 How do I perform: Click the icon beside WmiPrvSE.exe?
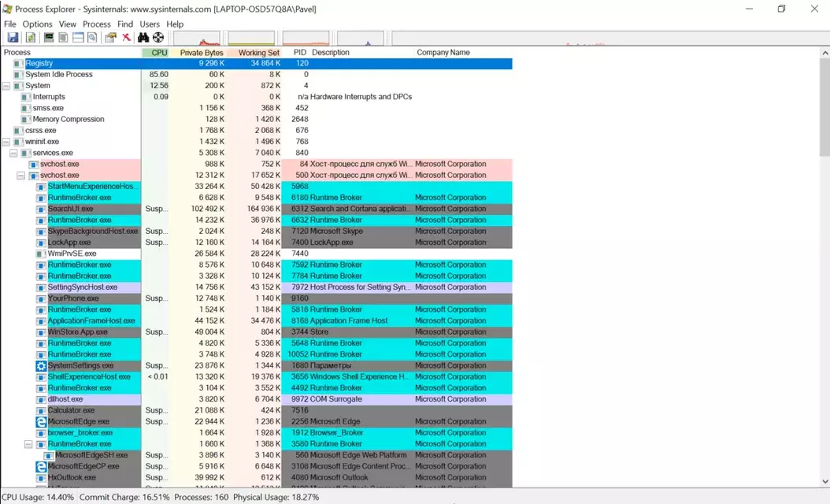[41, 254]
